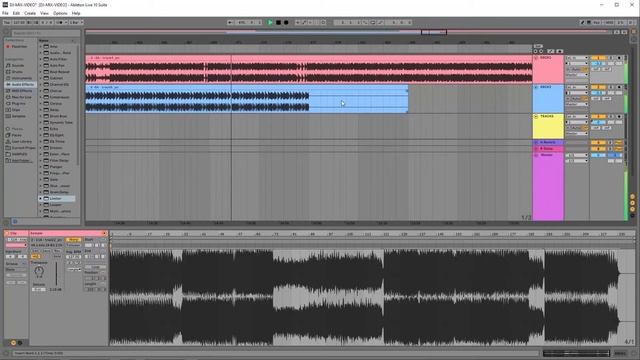Image resolution: width=640 pixels, height=360 pixels.
Task: Click the clip gain slider
Action: (56, 274)
